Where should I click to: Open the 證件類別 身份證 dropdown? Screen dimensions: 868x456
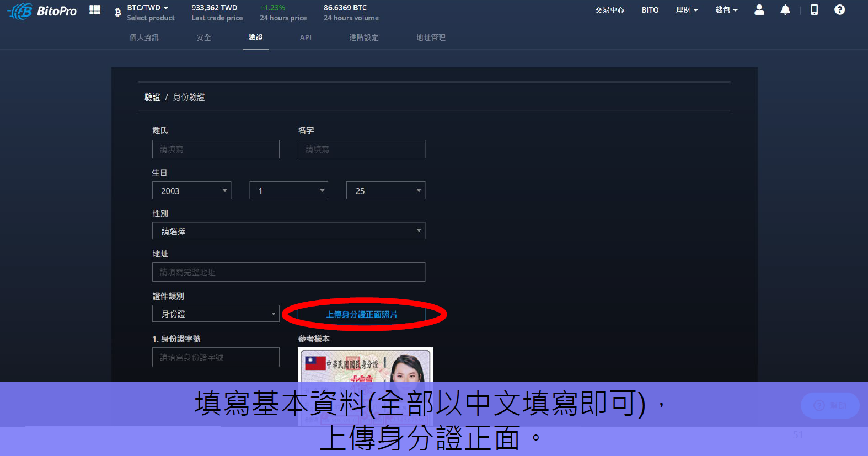pos(216,313)
